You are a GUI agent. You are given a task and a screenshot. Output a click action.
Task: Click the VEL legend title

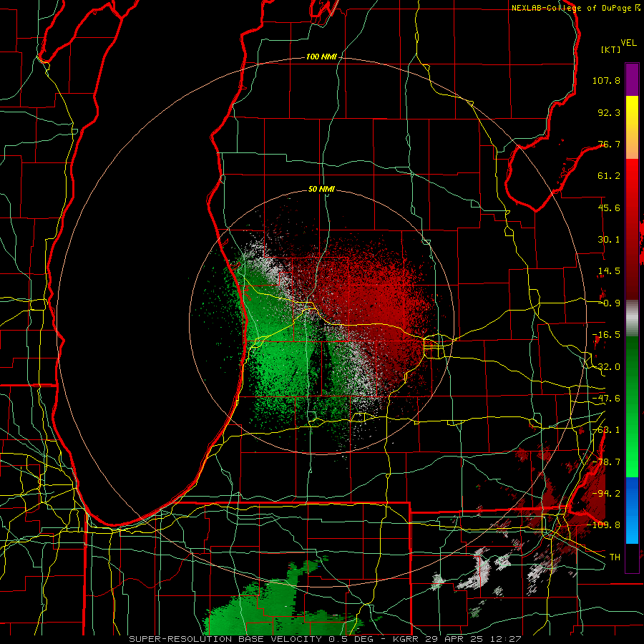click(628, 43)
